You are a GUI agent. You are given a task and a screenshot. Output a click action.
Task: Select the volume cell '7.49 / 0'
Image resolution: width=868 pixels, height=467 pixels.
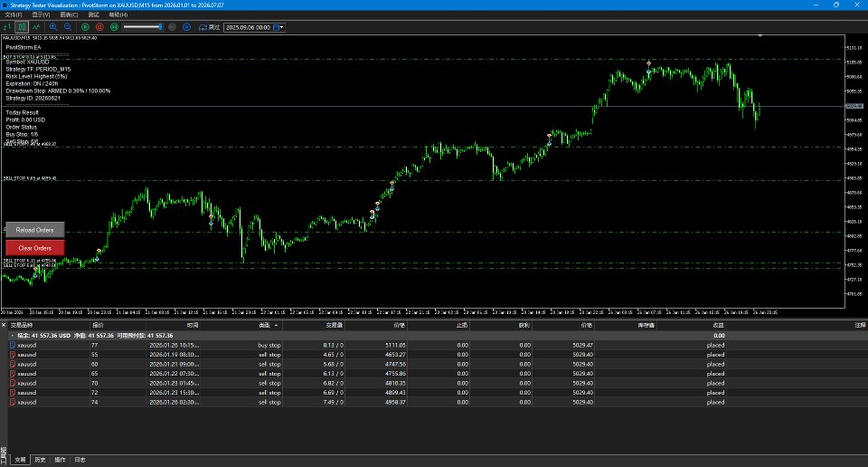334,402
